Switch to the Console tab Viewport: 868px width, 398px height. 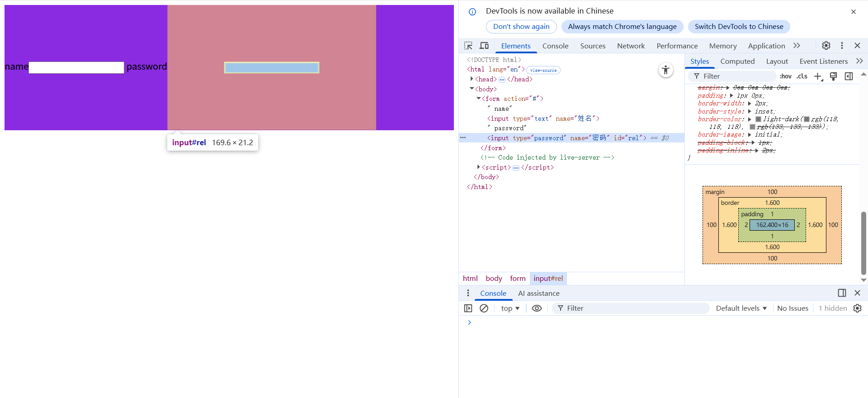click(555, 46)
